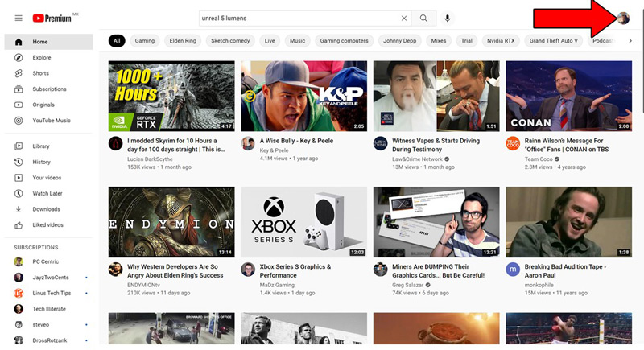Open Witness Vapes video thumbnail
The image size is (644, 350).
pos(436,96)
